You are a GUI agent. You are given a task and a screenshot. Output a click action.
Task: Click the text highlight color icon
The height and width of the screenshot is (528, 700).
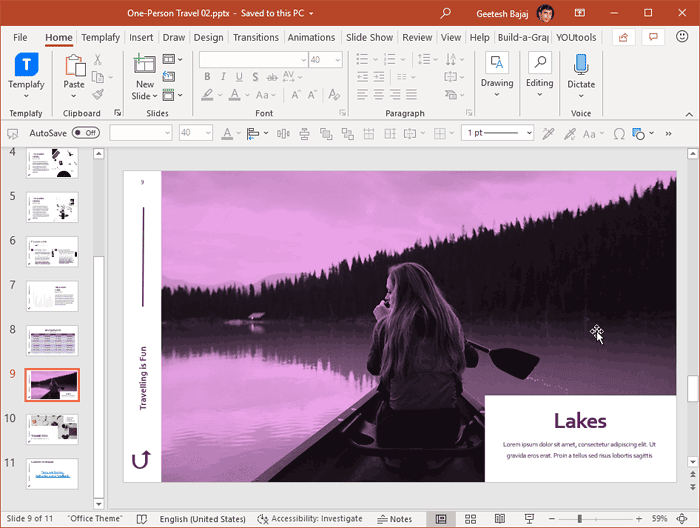207,95
